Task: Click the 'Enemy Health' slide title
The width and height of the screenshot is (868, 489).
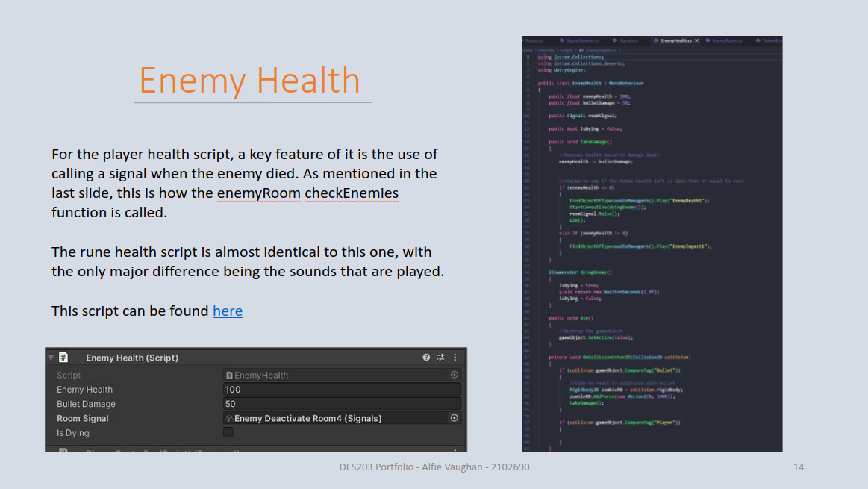Action: [x=250, y=80]
